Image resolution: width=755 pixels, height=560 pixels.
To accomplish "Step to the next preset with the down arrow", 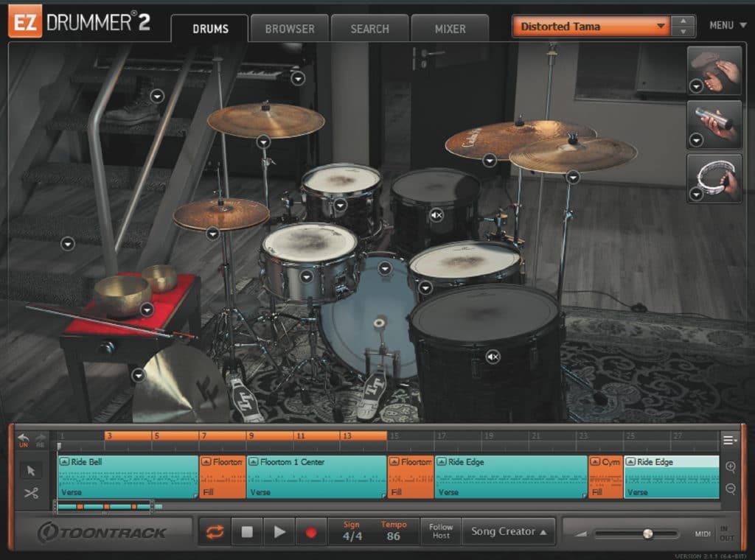I will click(683, 32).
